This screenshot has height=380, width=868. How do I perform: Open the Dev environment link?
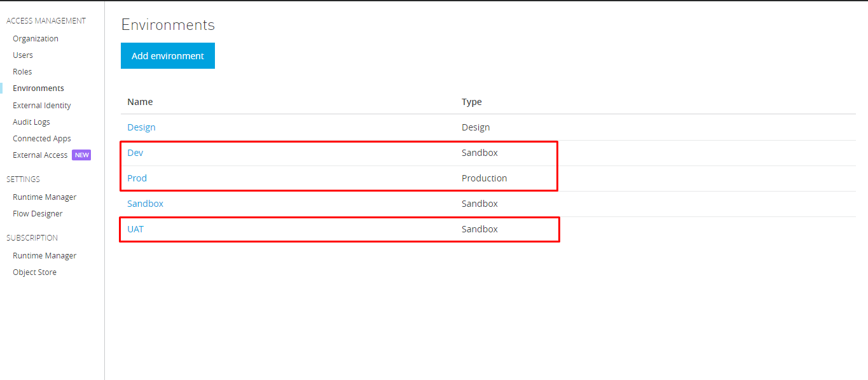tap(135, 153)
